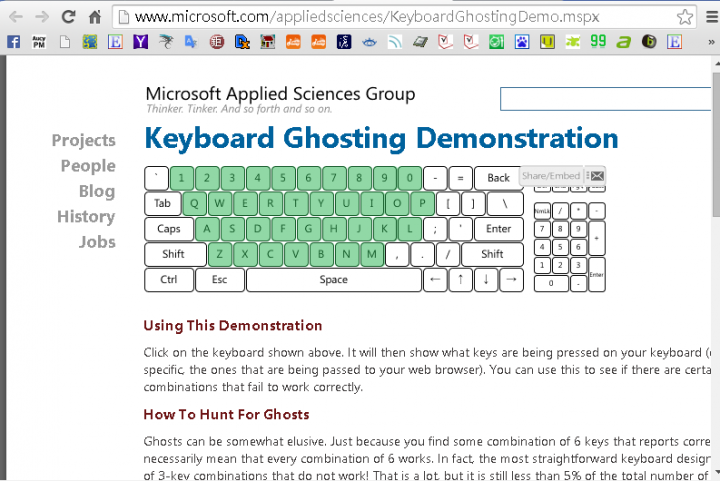Open the yellow U bookmark

tap(547, 42)
